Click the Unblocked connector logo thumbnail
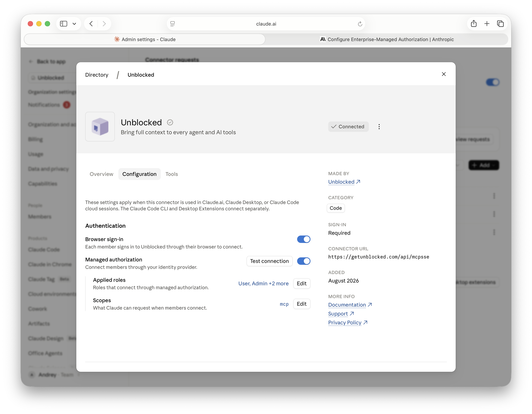Viewport: 532px width, 414px height. point(100,127)
